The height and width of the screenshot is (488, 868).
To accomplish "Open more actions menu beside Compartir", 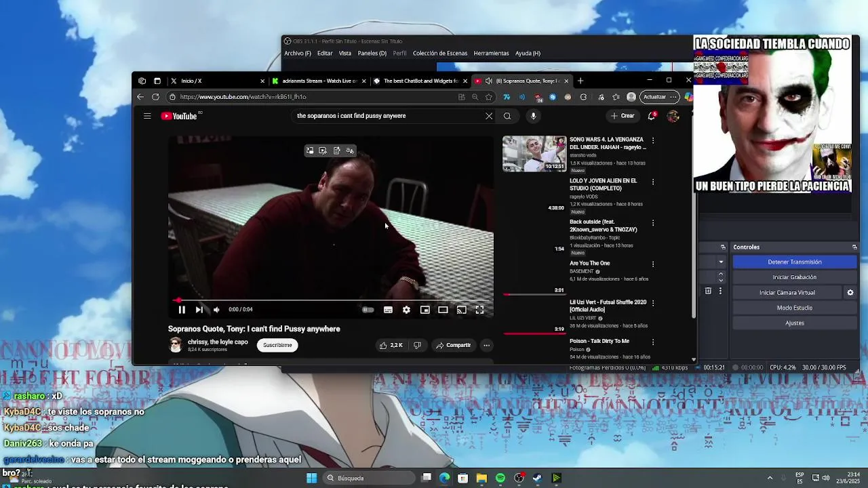I will point(486,345).
